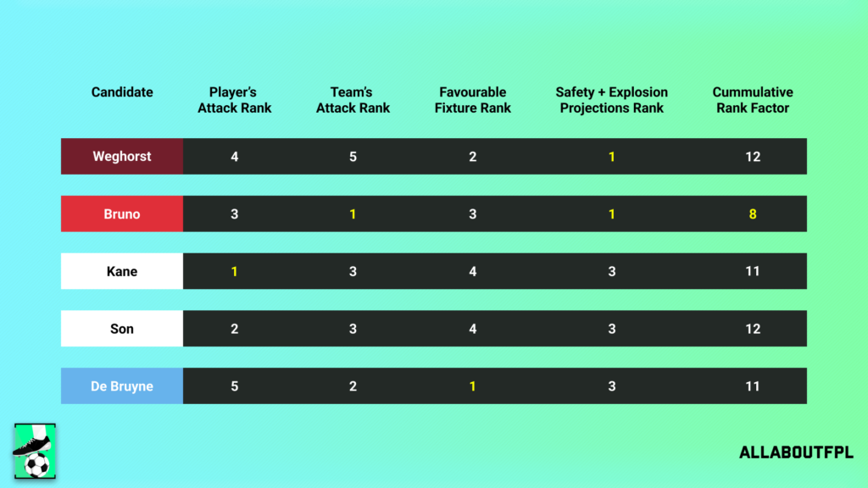Click the football boot and ball logo
The image size is (868, 488).
35,451
